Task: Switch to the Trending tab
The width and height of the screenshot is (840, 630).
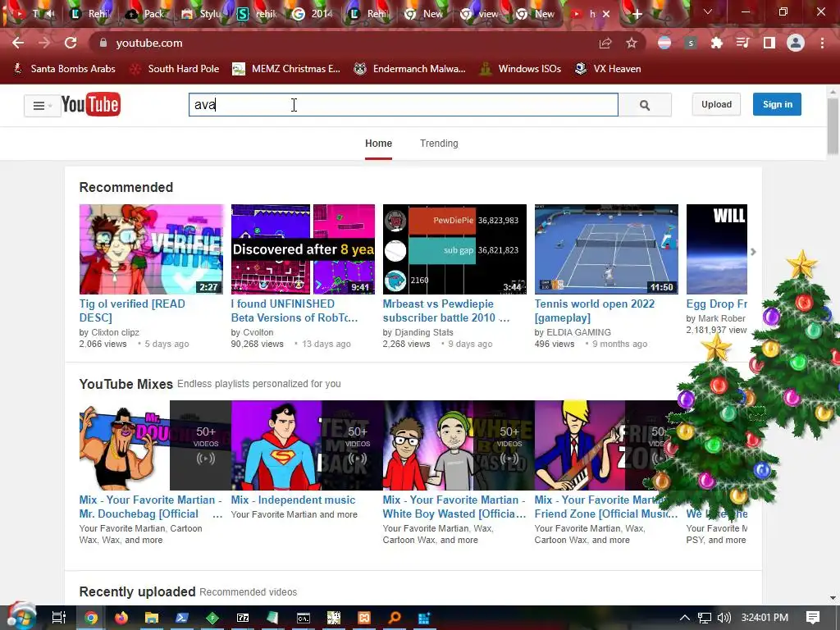Action: point(439,144)
